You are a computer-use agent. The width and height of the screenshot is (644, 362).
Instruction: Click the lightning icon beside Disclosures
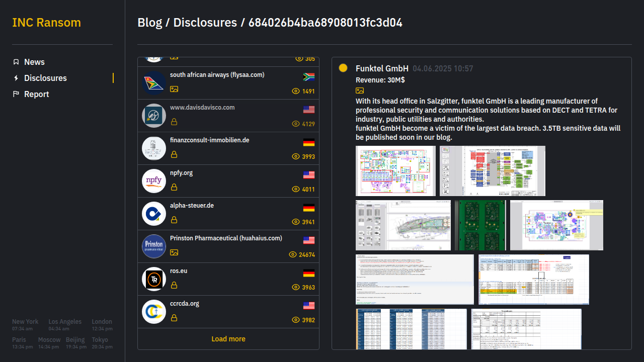pos(16,78)
